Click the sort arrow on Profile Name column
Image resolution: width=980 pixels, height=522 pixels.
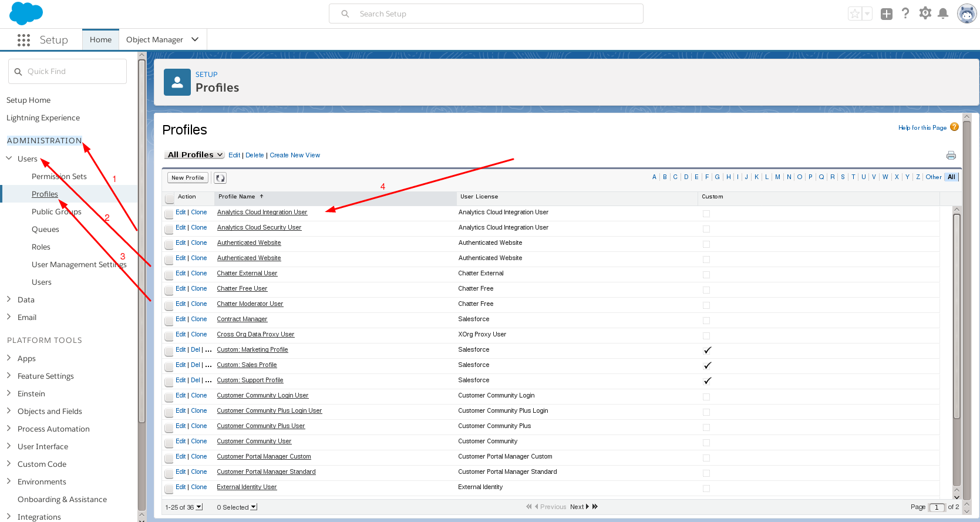click(262, 197)
